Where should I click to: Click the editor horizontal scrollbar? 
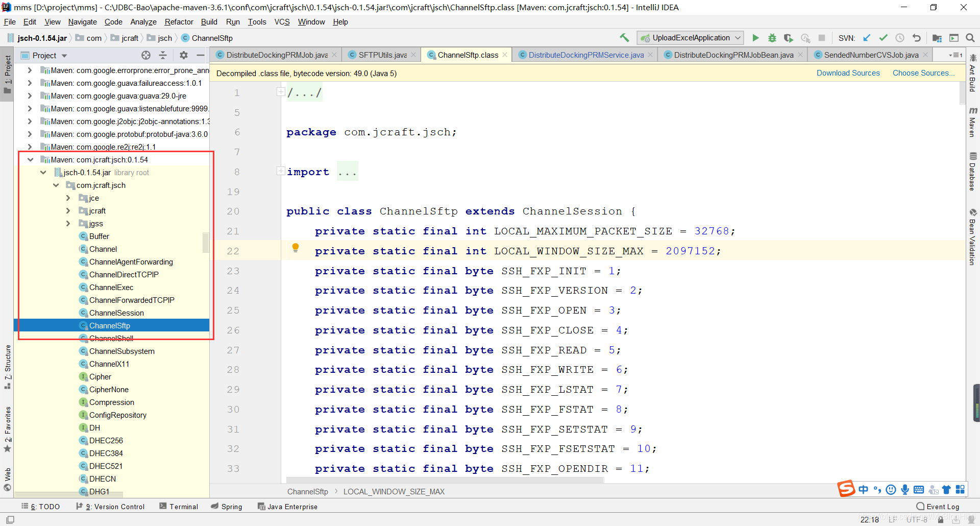click(445, 480)
